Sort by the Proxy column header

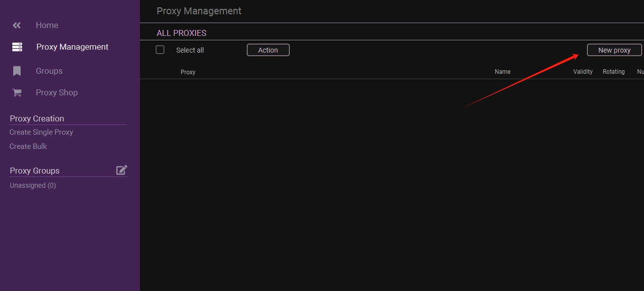click(x=188, y=72)
